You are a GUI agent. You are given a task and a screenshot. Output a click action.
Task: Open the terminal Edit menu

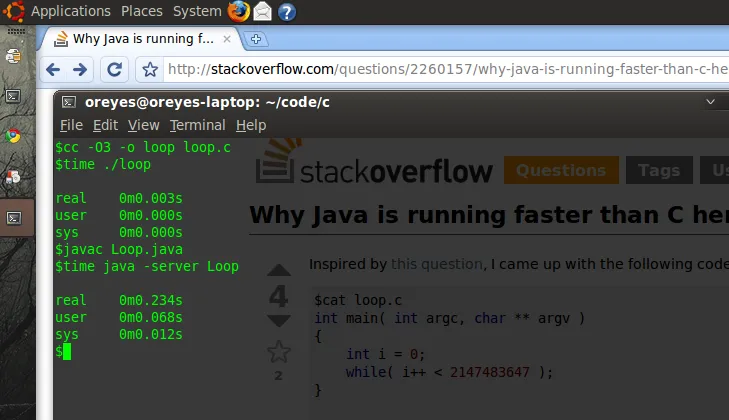[x=106, y=125]
